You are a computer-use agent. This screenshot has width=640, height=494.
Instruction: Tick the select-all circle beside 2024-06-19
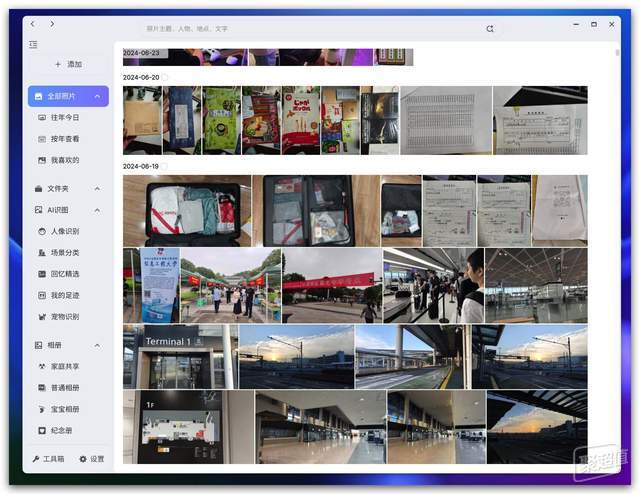164,166
